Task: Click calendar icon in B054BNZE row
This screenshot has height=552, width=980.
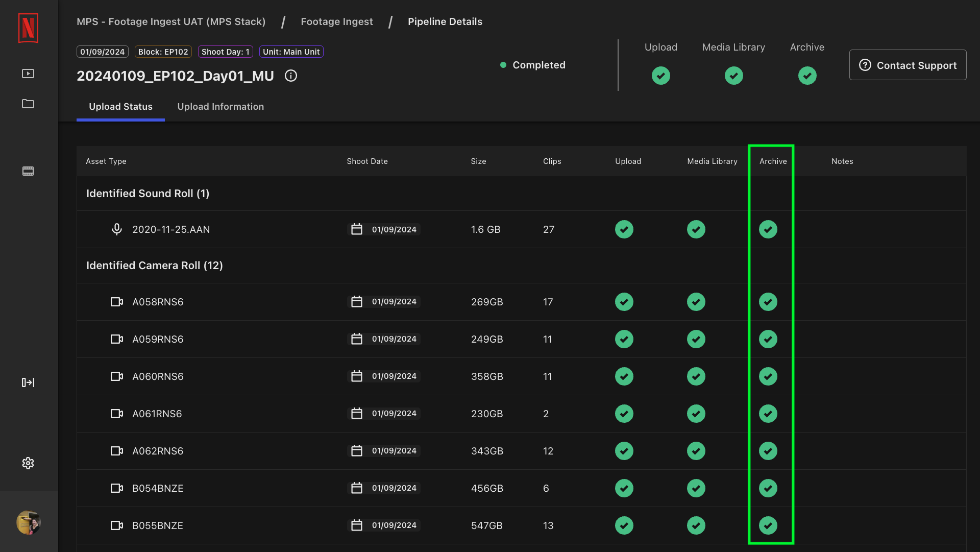Action: tap(357, 488)
